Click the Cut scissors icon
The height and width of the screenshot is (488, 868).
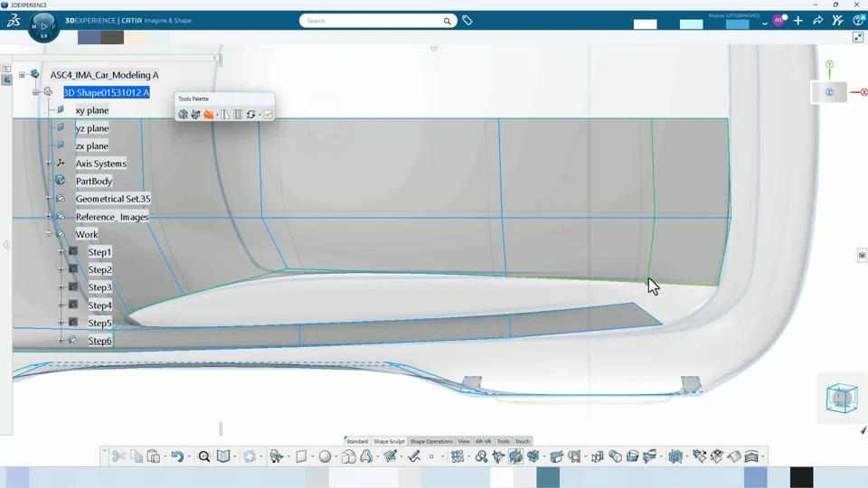118,456
